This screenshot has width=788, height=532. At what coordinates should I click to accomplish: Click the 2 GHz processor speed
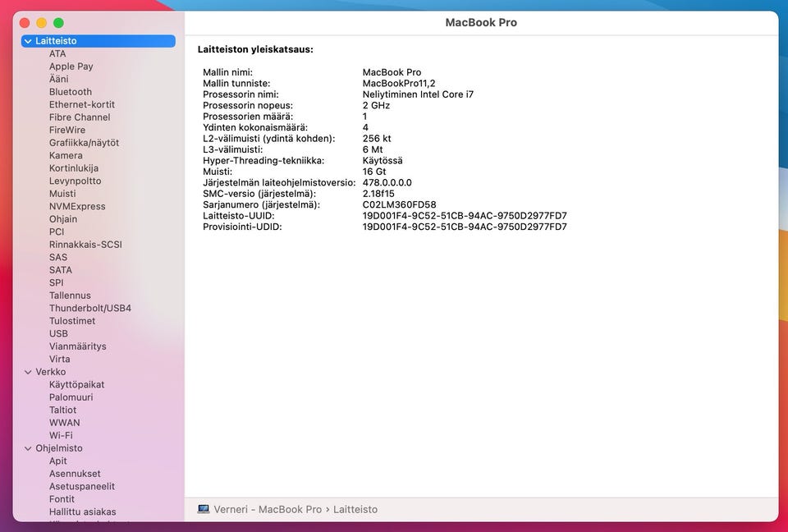tap(376, 106)
